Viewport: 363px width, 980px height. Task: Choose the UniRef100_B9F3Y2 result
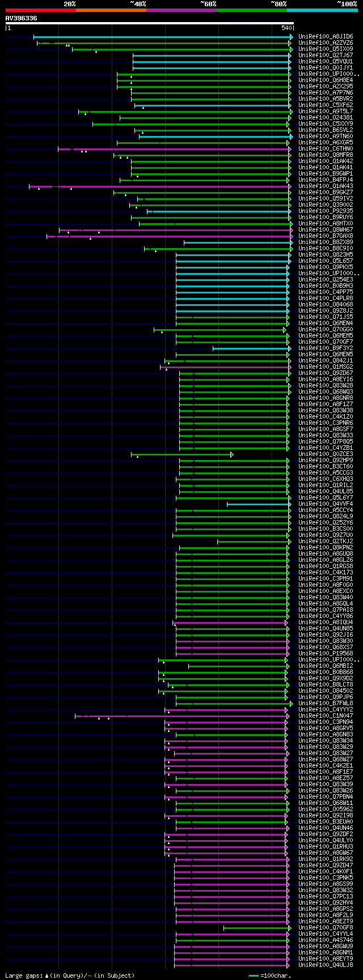326,348
